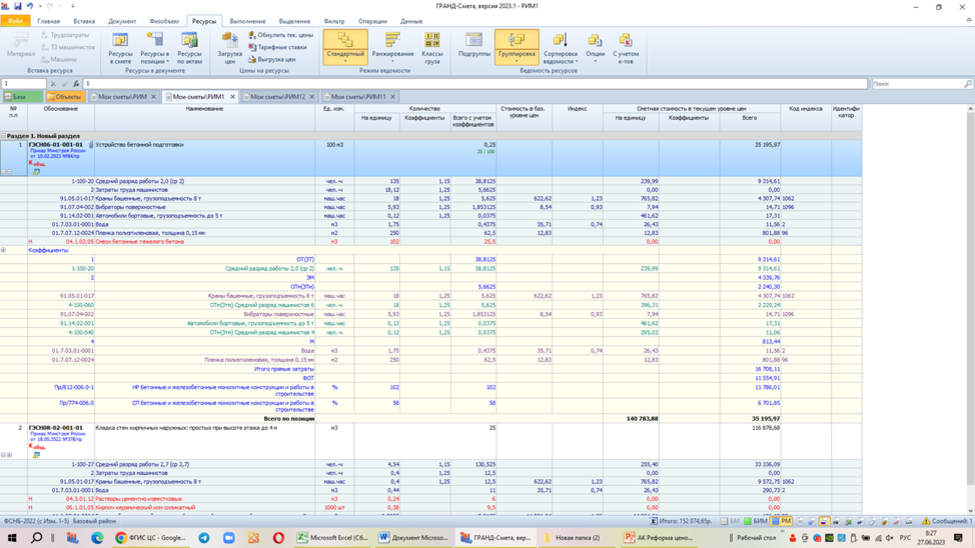Close the Мои сметы\РИМ11 tab
This screenshot has width=975, height=548.
click(392, 96)
